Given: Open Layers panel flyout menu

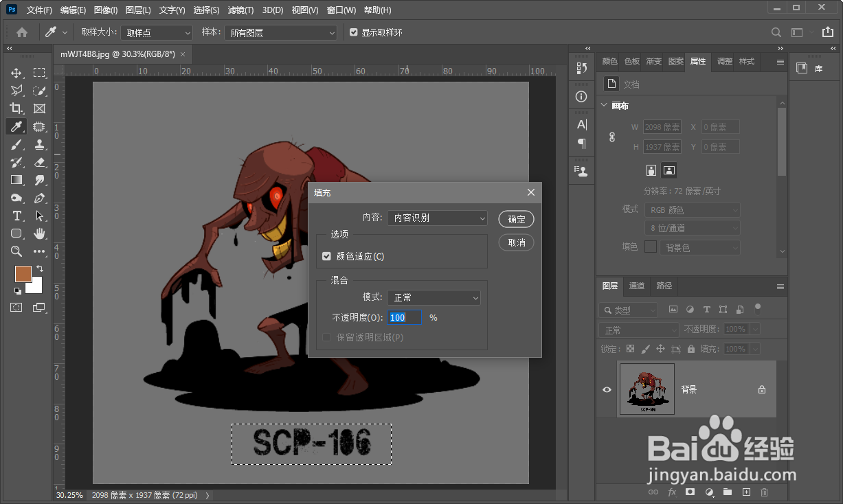Looking at the screenshot, I should pyautogui.click(x=780, y=286).
